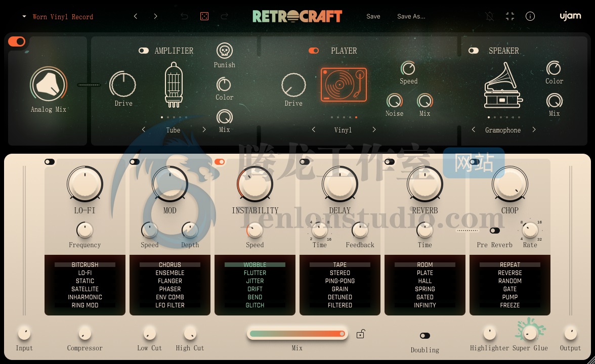
Task: Enable the LO-FI effect toggle
Action: (50, 162)
